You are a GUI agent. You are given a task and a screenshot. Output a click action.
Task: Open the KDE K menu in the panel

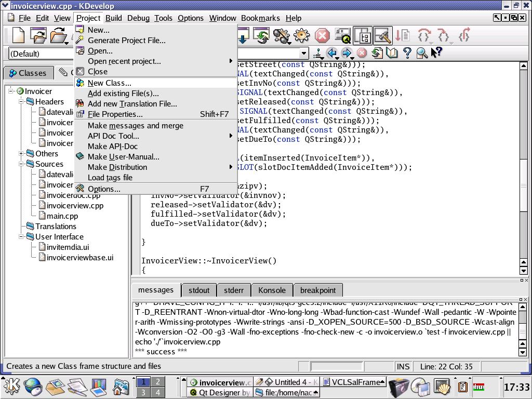[11, 387]
